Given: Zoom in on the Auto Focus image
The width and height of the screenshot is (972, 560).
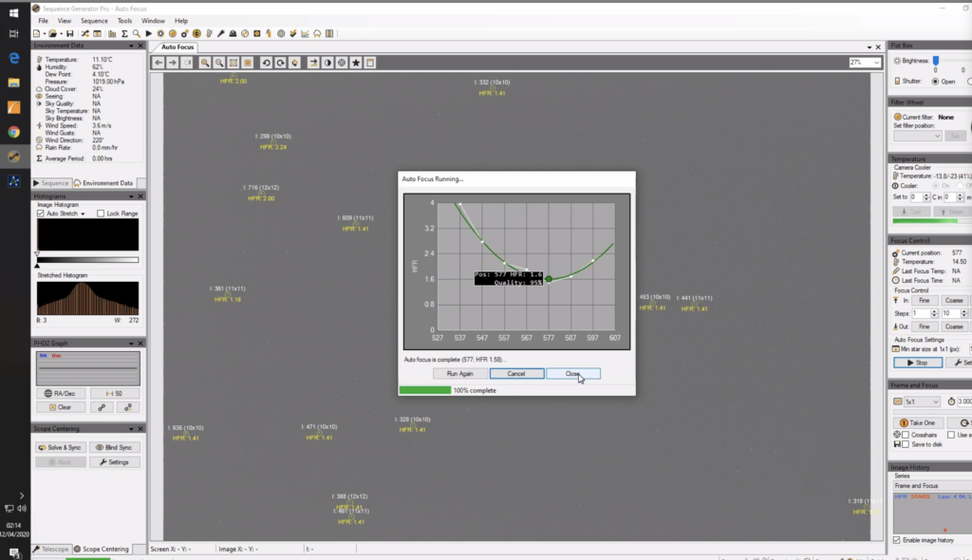Looking at the screenshot, I should click(x=205, y=63).
